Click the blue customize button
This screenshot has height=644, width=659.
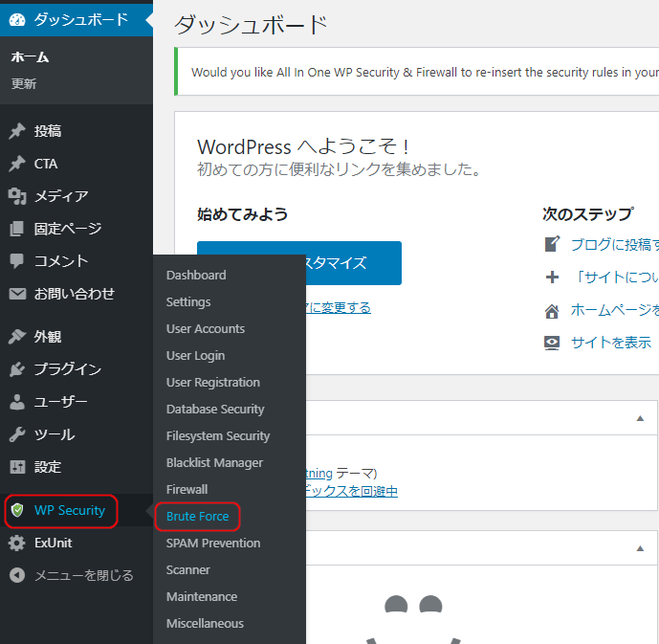[354, 263]
